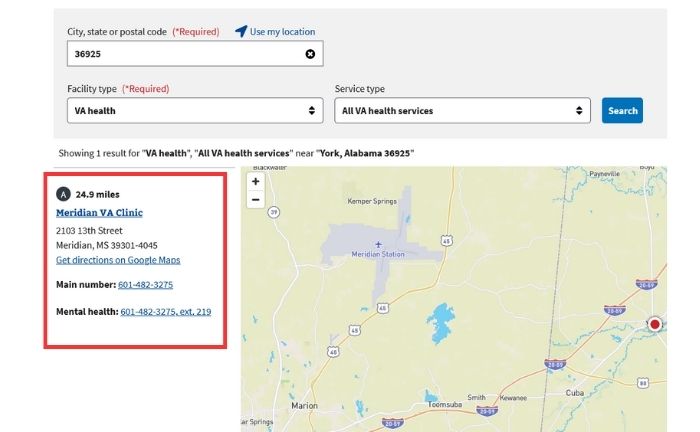Open the Meridian VA Clinic link
The image size is (700, 432).
[x=99, y=213]
